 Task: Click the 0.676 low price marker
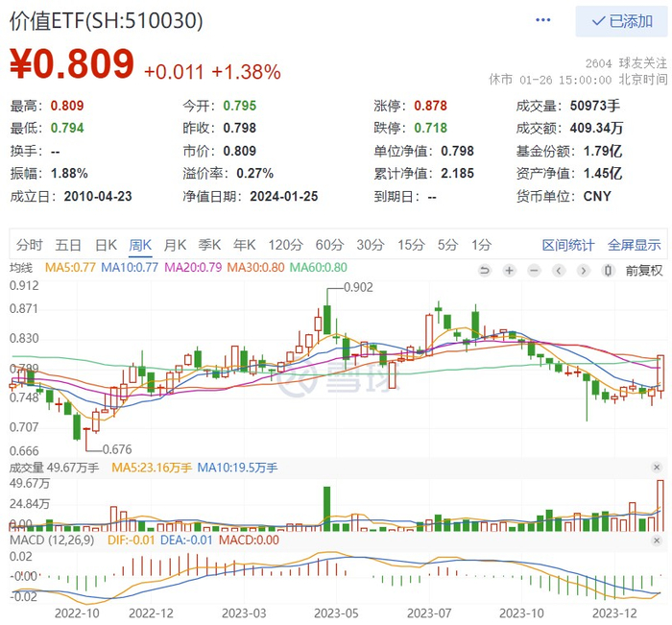pos(117,449)
